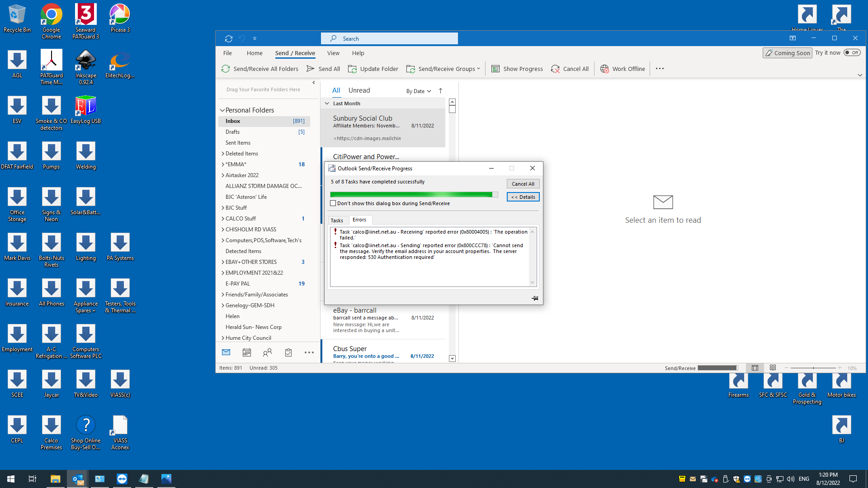
Task: Open the Calendar view icon
Action: coord(246,352)
